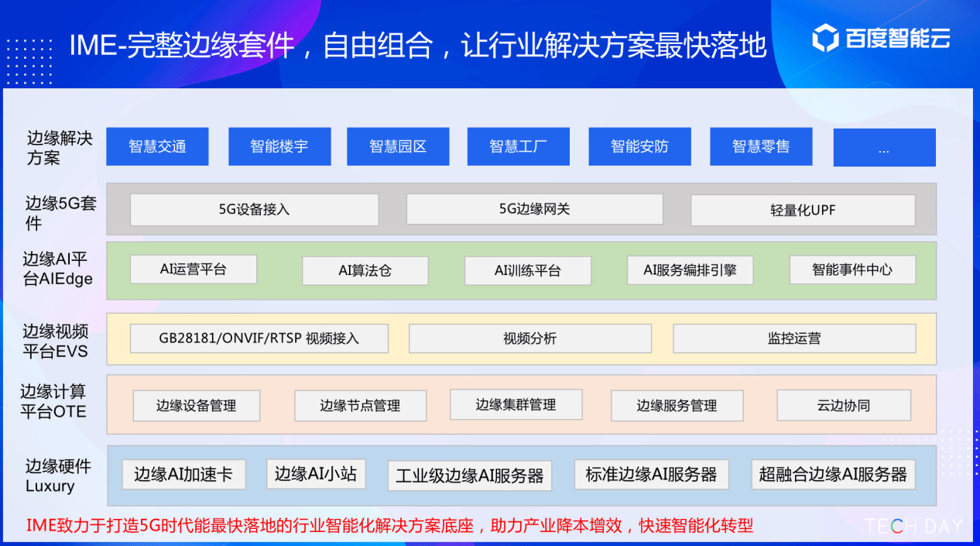Click the 边缘AI加速卡 box
Viewport: 980px width, 546px height.
click(183, 475)
